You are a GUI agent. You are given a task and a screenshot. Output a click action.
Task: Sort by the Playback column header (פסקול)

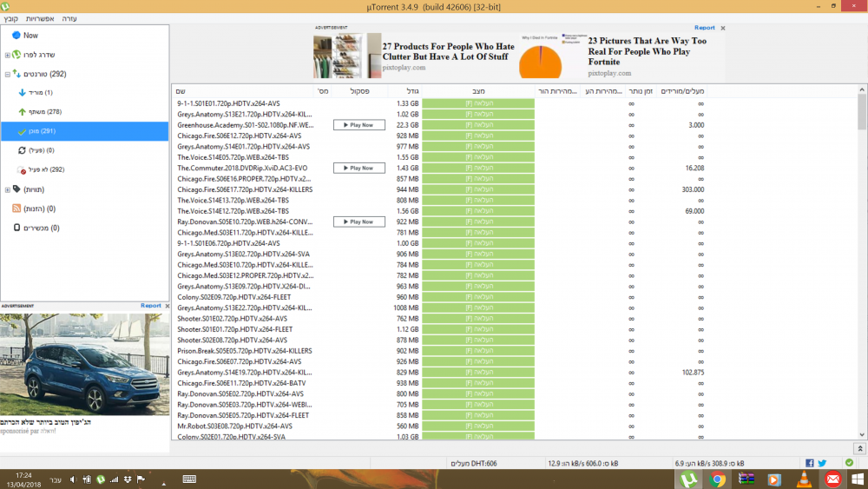tap(360, 91)
